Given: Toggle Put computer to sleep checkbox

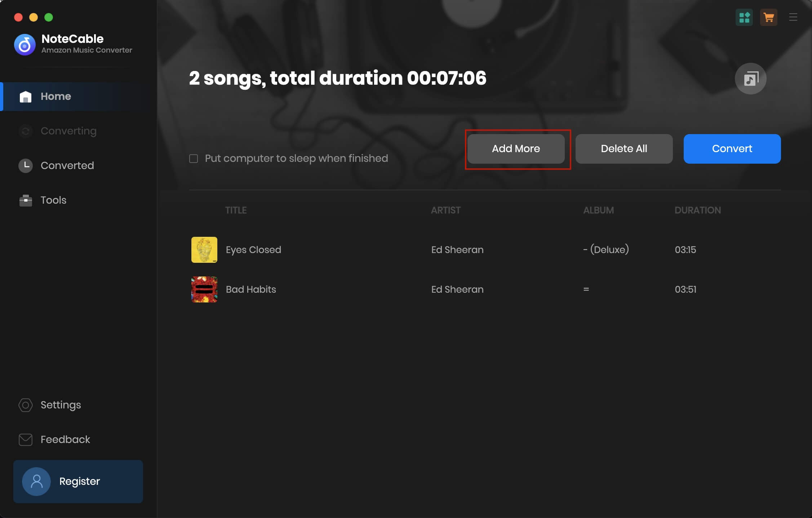Looking at the screenshot, I should coord(194,158).
